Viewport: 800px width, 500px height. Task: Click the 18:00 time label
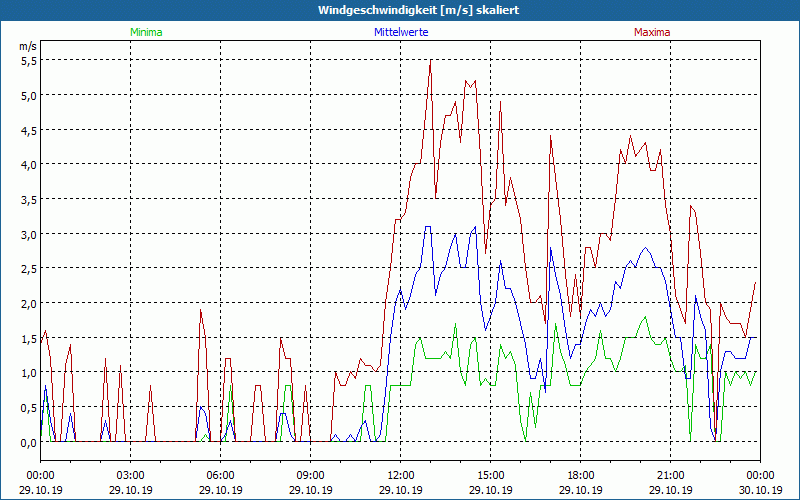[581, 476]
